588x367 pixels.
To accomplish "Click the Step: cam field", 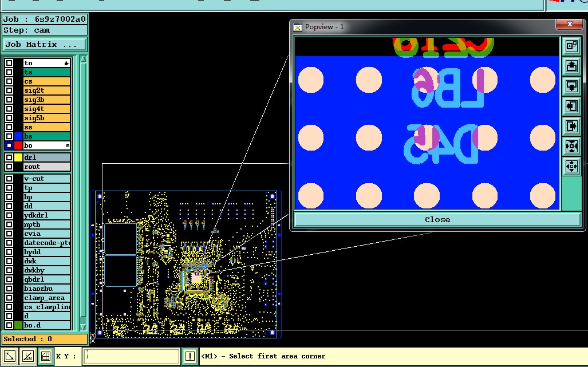I will (x=44, y=30).
